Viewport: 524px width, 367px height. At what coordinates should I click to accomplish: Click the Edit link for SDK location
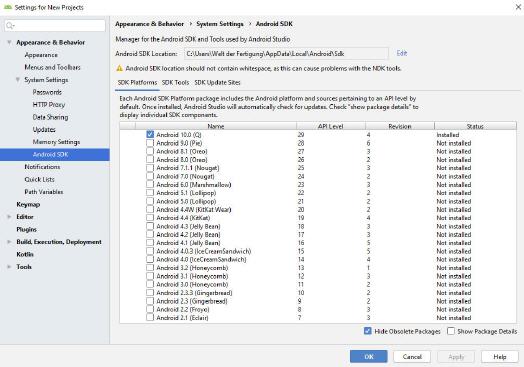[x=402, y=53]
